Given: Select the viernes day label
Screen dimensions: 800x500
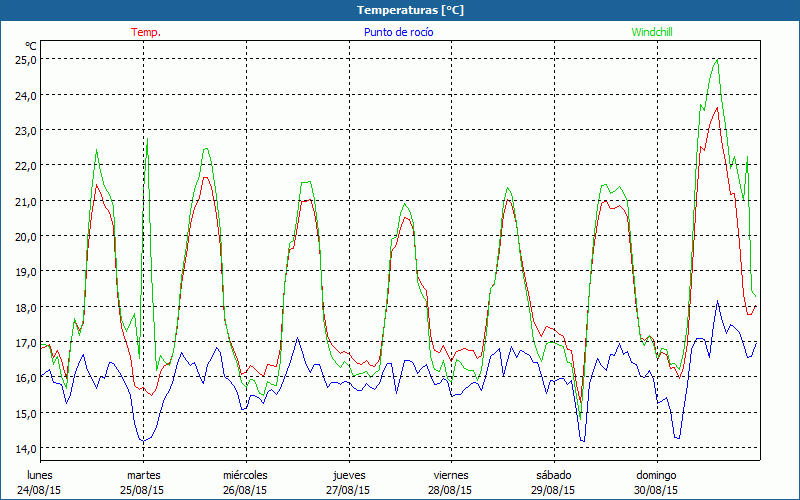Looking at the screenshot, I should tap(451, 475).
